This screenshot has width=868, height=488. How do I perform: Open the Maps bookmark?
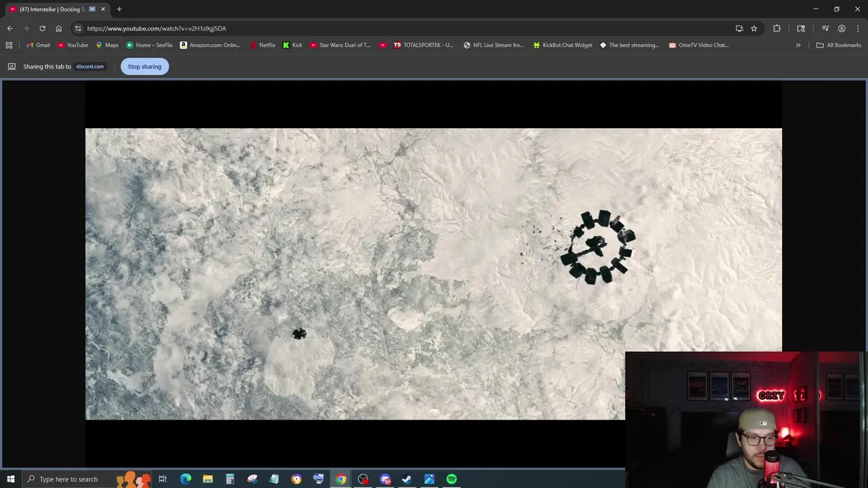(x=107, y=45)
